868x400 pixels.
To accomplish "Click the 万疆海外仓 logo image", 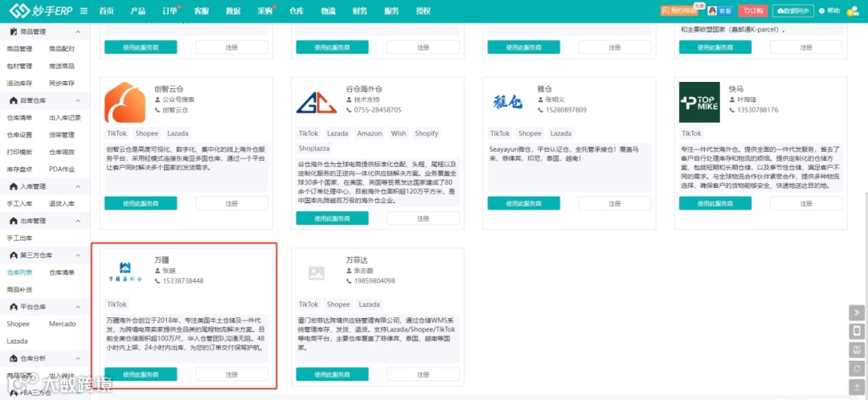I will (125, 273).
